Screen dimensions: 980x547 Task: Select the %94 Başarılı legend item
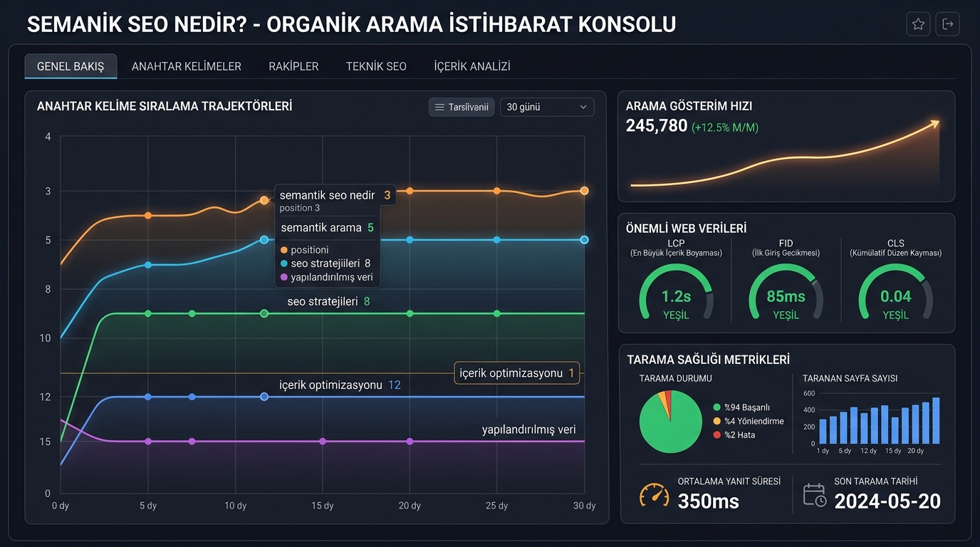(x=741, y=407)
